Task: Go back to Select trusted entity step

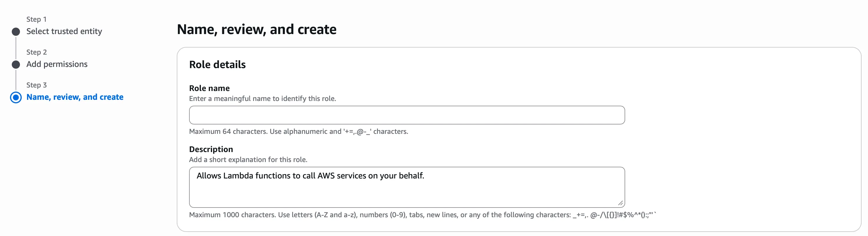Action: 64,31
